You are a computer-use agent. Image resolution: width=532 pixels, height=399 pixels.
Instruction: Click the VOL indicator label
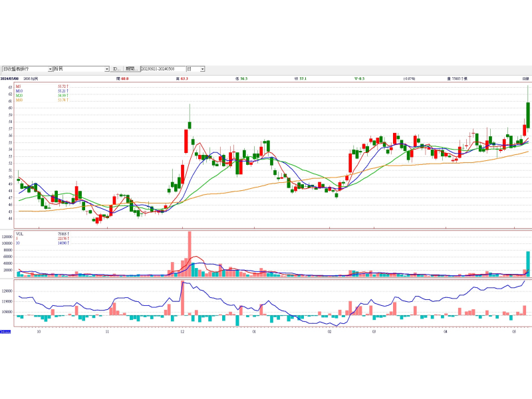pos(20,234)
